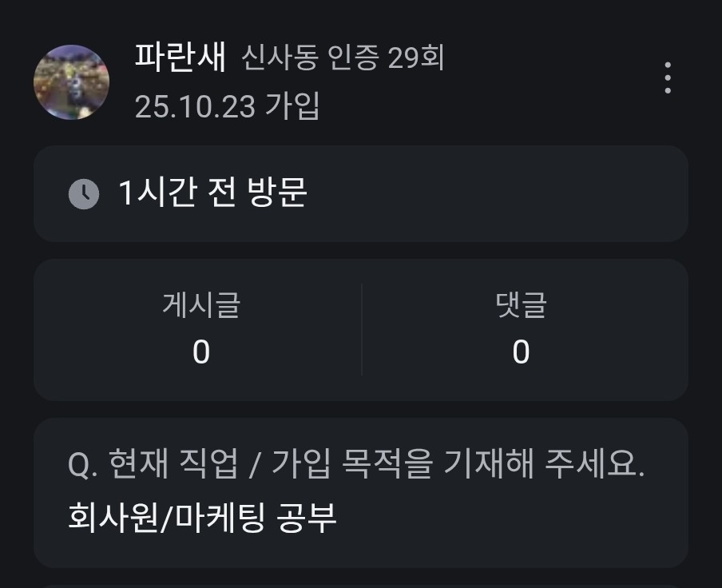Click the 25.10.23 가입 join date

click(x=227, y=105)
